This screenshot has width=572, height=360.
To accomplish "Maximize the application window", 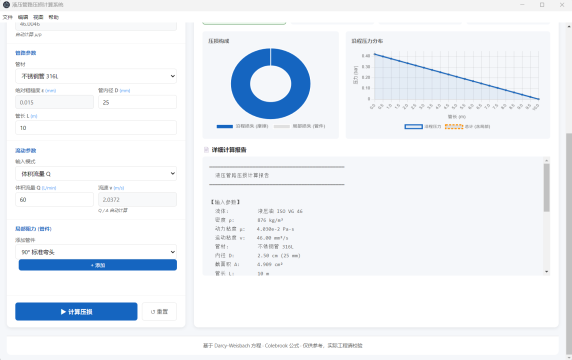I will click(x=542, y=5).
